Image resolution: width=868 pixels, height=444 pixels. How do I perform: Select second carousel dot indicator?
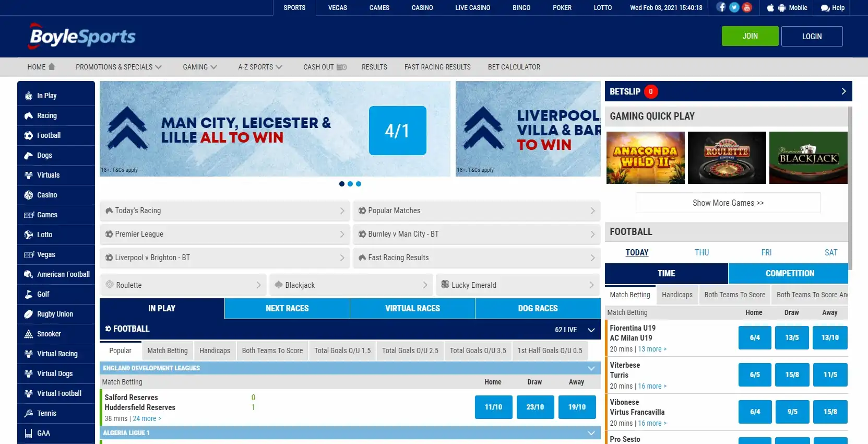point(350,184)
